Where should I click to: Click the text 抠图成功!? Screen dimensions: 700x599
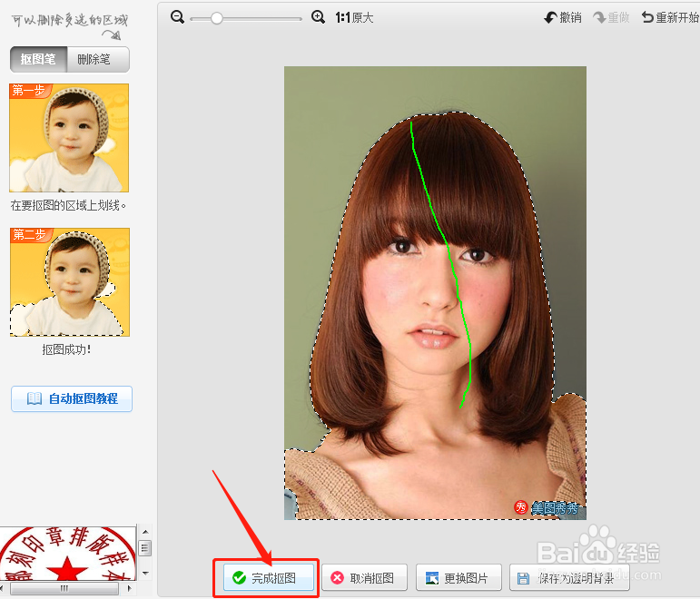coord(67,349)
